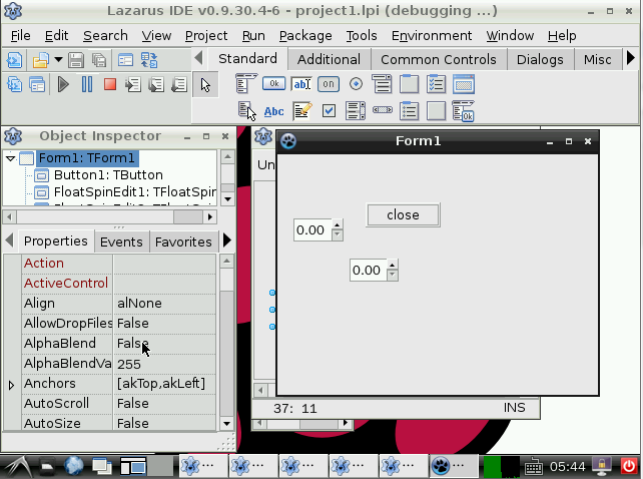
Task: Open the File menu
Action: click(20, 36)
